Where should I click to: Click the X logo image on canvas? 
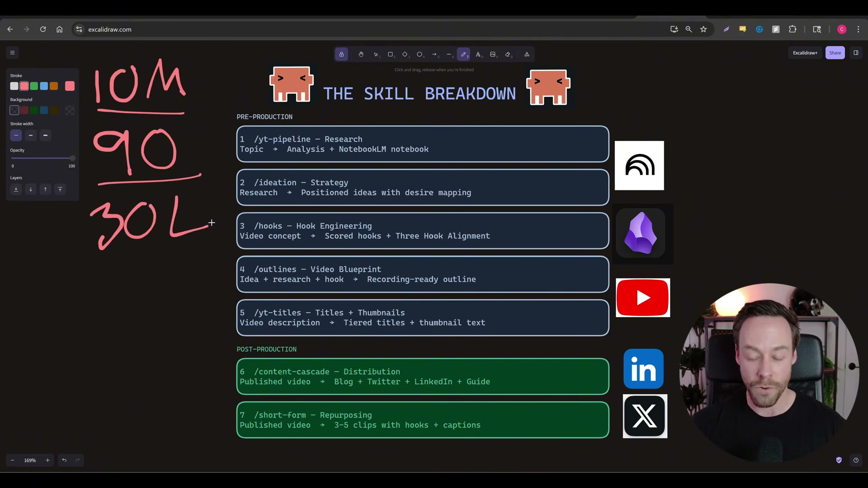pyautogui.click(x=645, y=416)
